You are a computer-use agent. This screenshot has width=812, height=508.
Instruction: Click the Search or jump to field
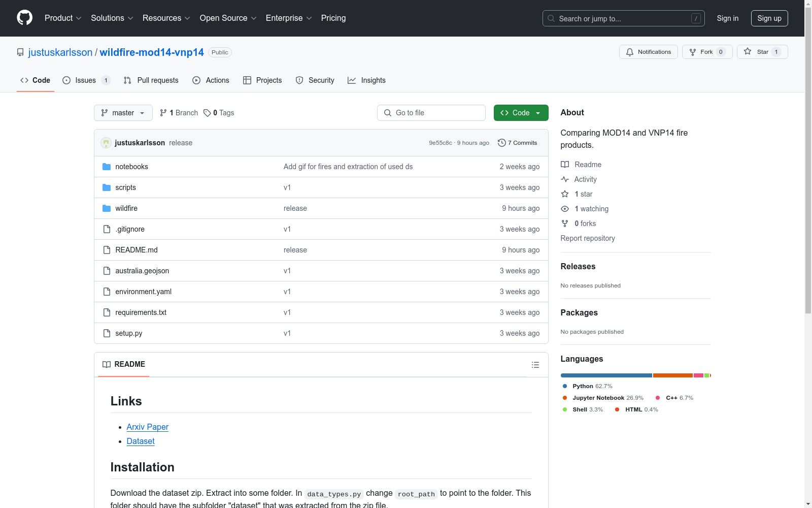tap(624, 18)
